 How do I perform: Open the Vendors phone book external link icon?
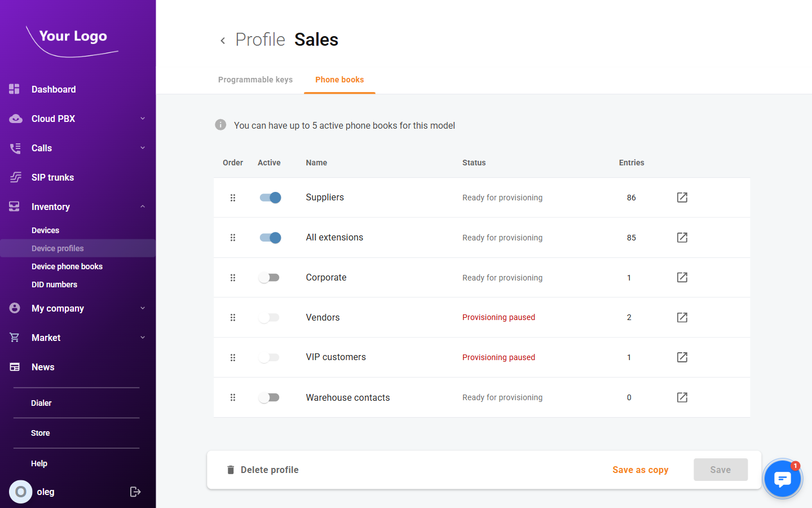[682, 317]
